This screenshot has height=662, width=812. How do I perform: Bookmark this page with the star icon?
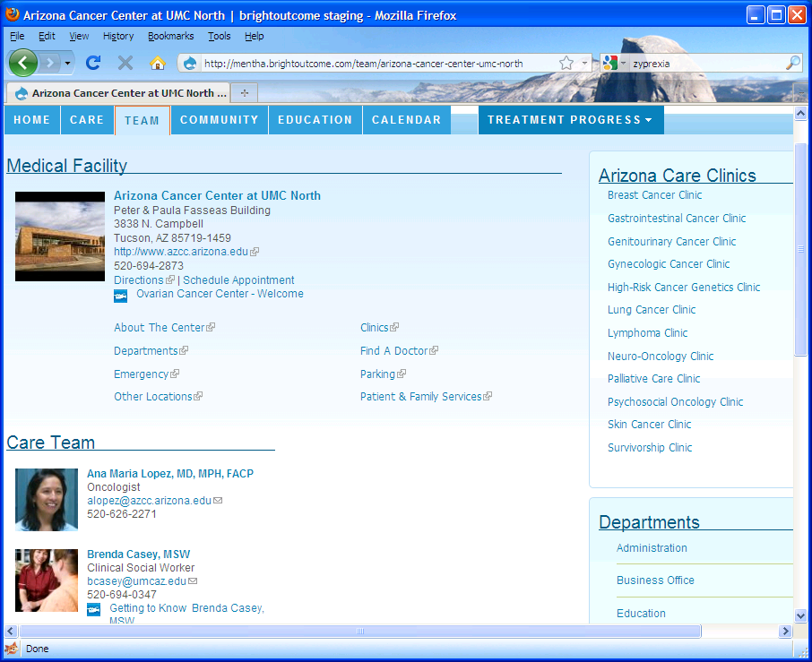pyautogui.click(x=566, y=63)
